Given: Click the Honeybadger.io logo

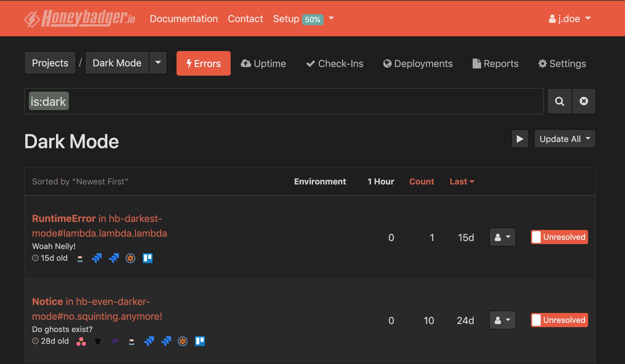Looking at the screenshot, I should click(x=80, y=18).
